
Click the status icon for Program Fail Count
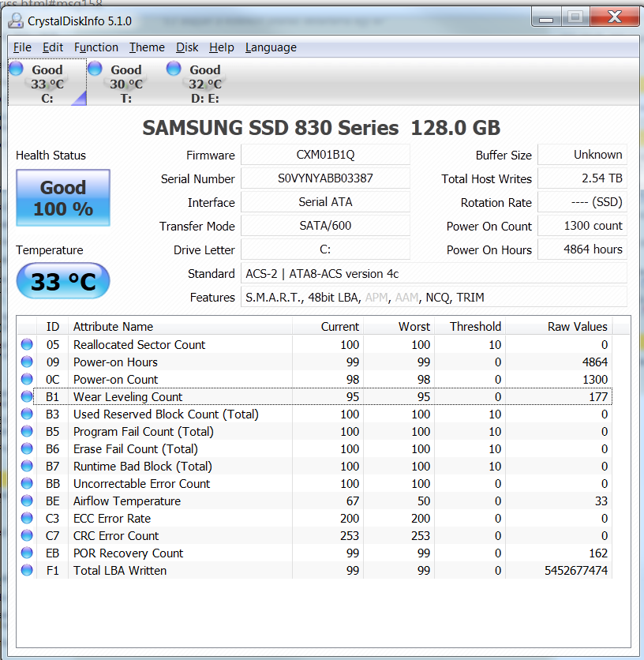coord(27,431)
